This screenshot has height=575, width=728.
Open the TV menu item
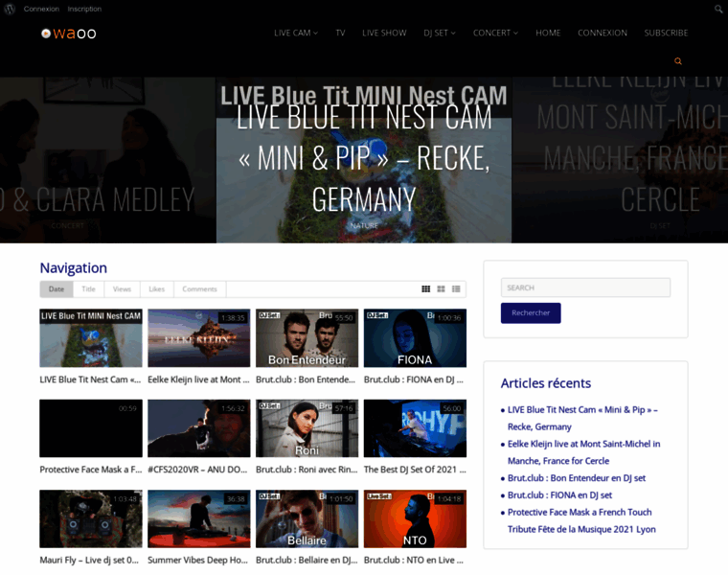(340, 33)
